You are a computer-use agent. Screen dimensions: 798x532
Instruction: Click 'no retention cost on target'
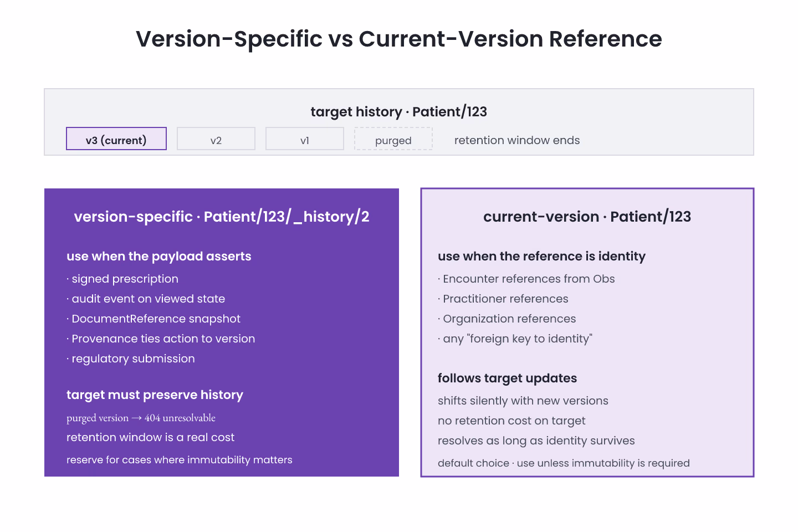tap(511, 421)
